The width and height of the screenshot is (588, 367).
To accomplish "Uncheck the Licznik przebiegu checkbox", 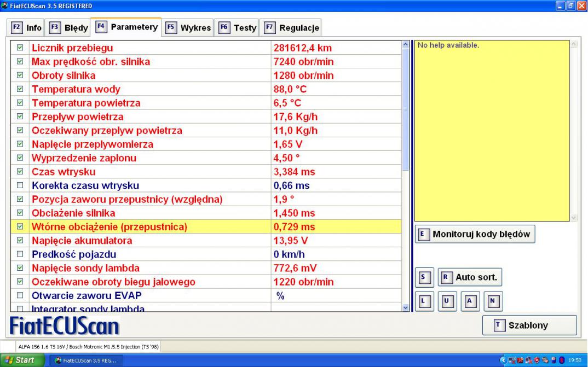I will tap(21, 48).
